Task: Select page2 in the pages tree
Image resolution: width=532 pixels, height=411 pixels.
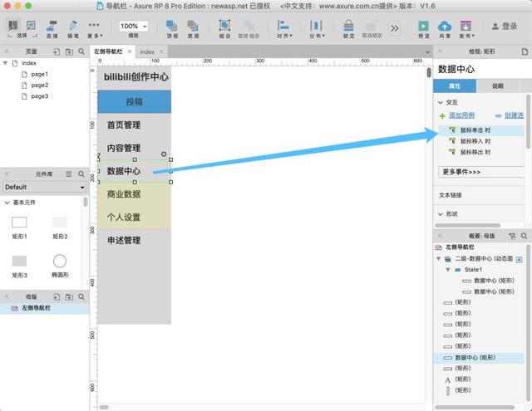Action: pyautogui.click(x=39, y=85)
